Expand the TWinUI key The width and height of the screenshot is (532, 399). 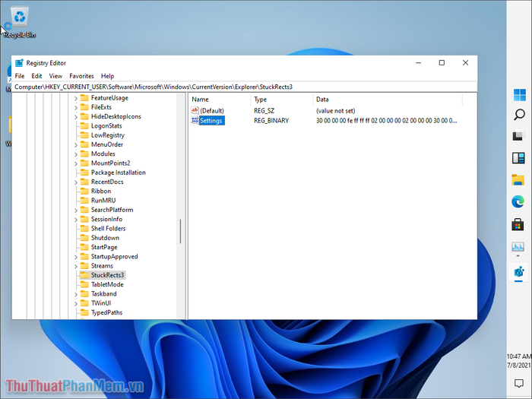pos(76,304)
